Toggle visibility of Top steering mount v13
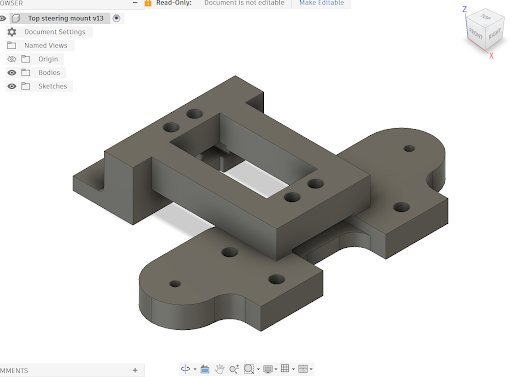This screenshot has width=512, height=377. (3, 18)
